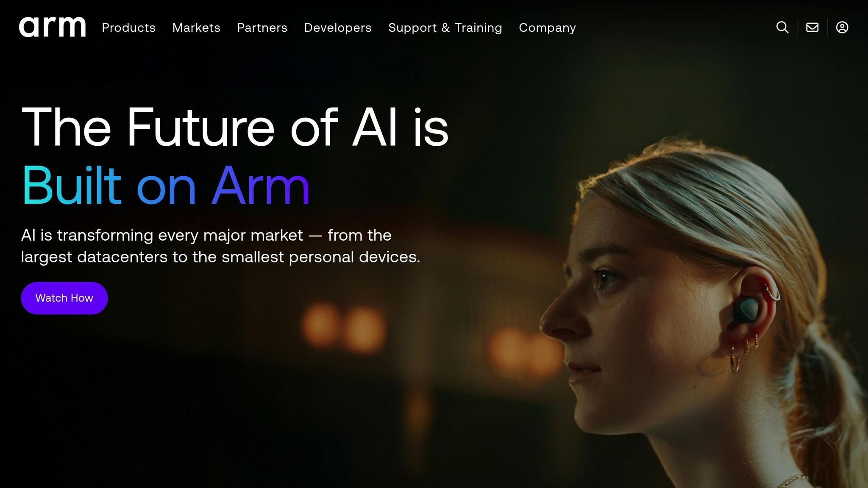868x488 pixels.
Task: Click the arm logo
Action: 52,27
